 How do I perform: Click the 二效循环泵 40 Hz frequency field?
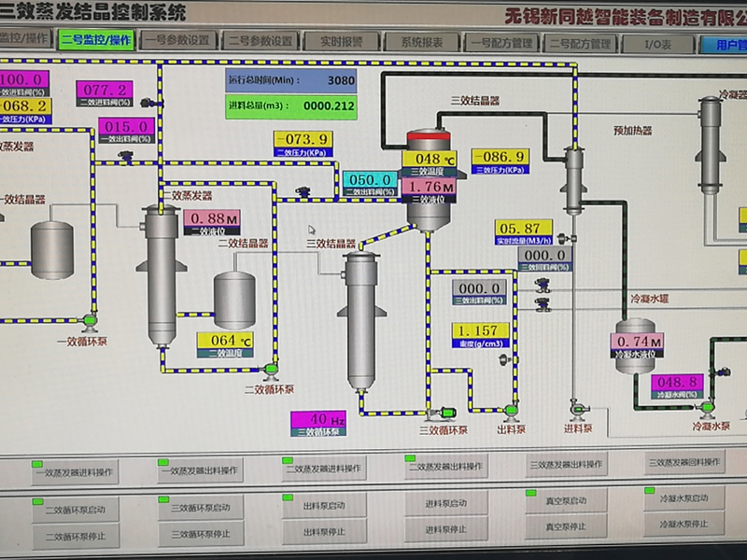317,420
